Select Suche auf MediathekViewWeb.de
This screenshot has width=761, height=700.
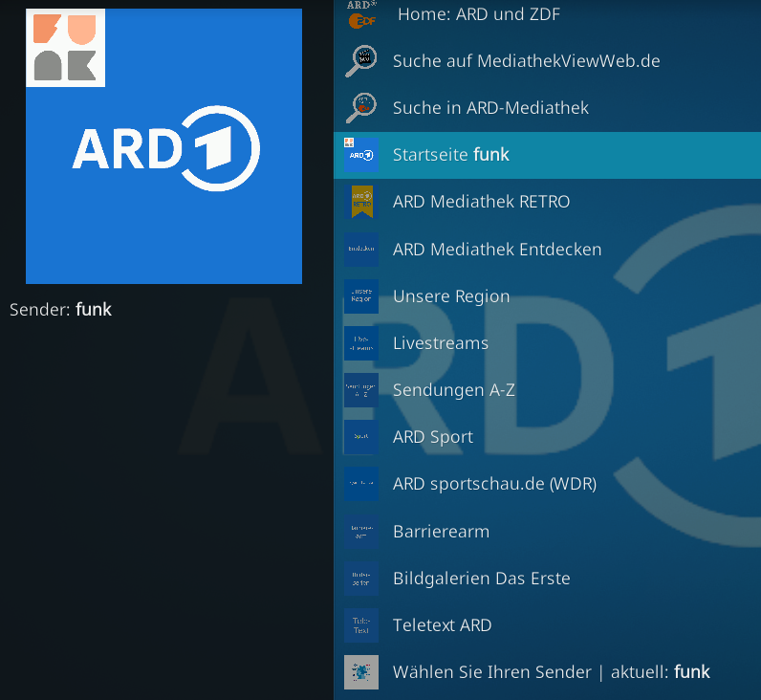tap(526, 61)
